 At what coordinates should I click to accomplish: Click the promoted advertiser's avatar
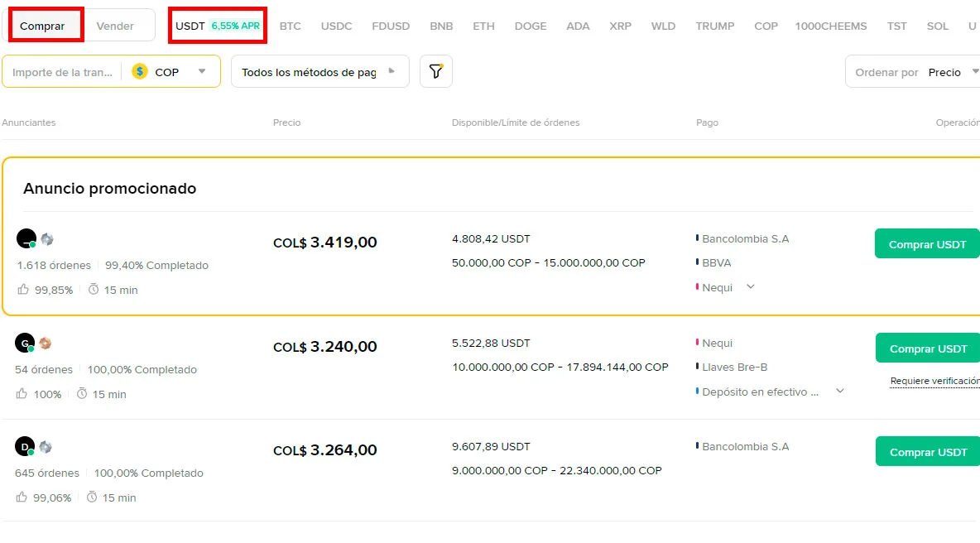coord(26,238)
